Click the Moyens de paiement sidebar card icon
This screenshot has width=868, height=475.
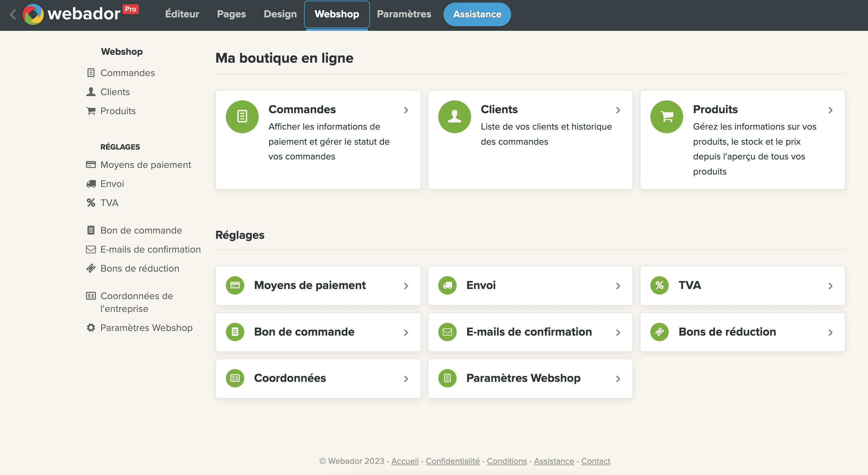91,165
